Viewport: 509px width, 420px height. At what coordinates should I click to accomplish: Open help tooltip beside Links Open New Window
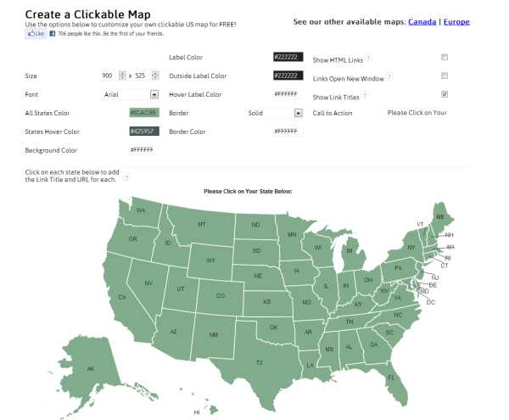tap(389, 76)
